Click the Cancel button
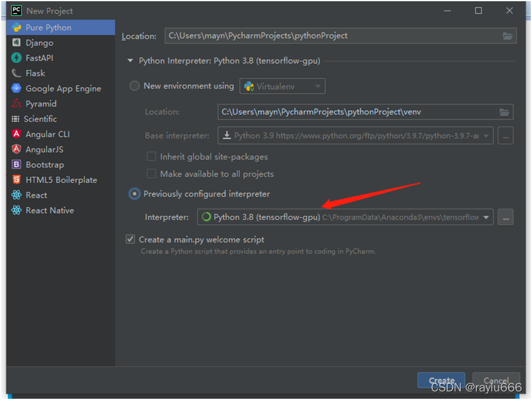Image resolution: width=532 pixels, height=400 pixels. tap(496, 380)
